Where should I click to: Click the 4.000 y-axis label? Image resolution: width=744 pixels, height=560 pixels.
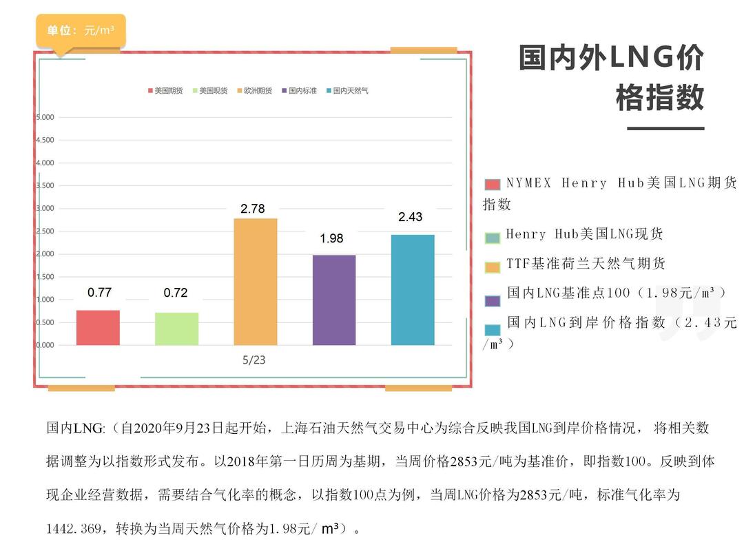pos(45,163)
